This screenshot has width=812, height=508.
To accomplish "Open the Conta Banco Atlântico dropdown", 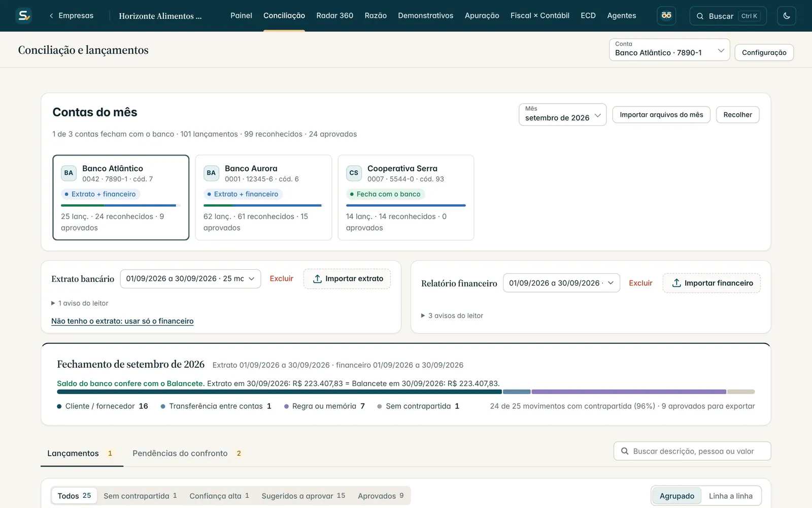I will 669,50.
